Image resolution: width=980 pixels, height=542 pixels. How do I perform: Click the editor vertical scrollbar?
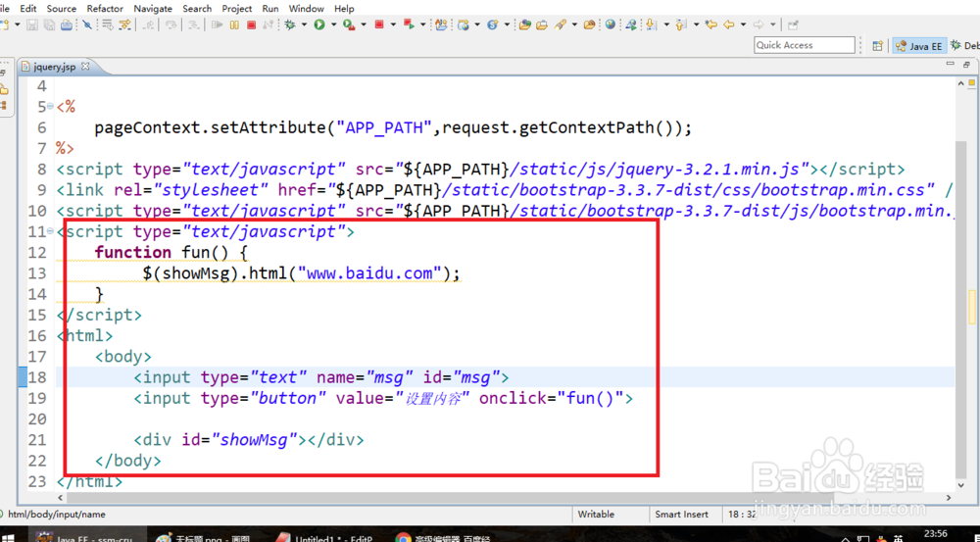coord(961,309)
